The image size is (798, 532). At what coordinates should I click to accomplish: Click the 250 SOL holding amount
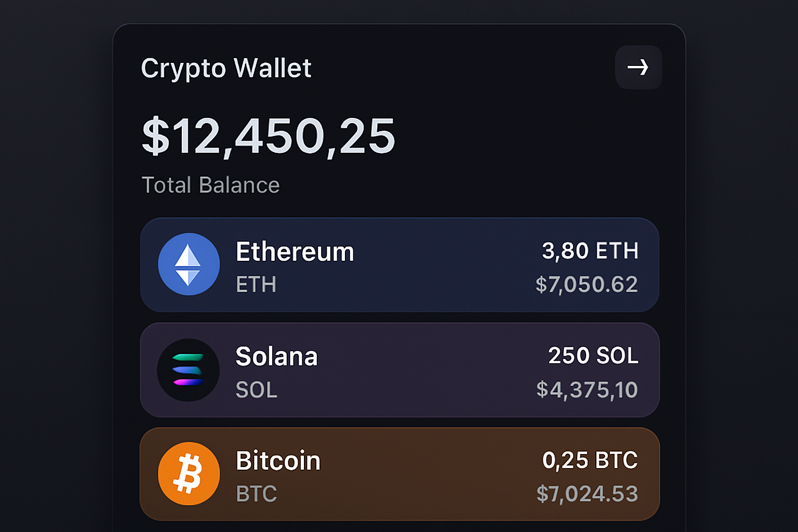(593, 356)
